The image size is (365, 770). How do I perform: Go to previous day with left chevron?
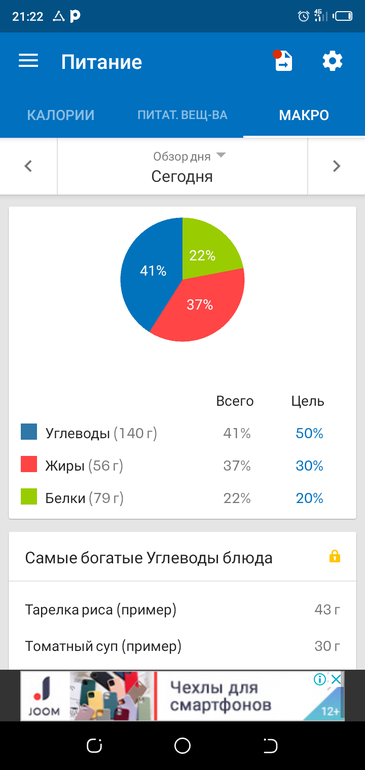28,166
